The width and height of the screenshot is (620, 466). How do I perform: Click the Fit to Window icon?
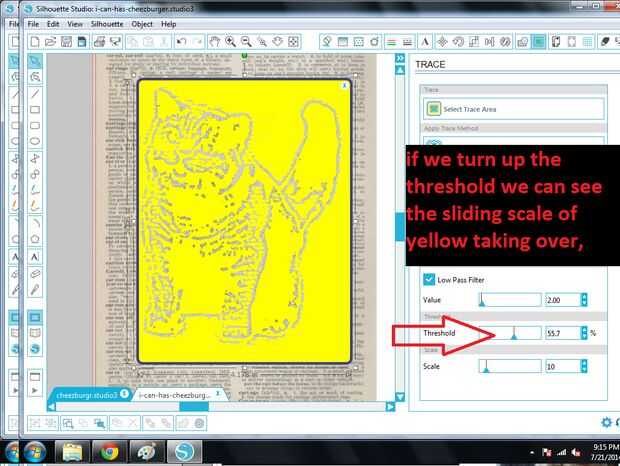[293, 42]
